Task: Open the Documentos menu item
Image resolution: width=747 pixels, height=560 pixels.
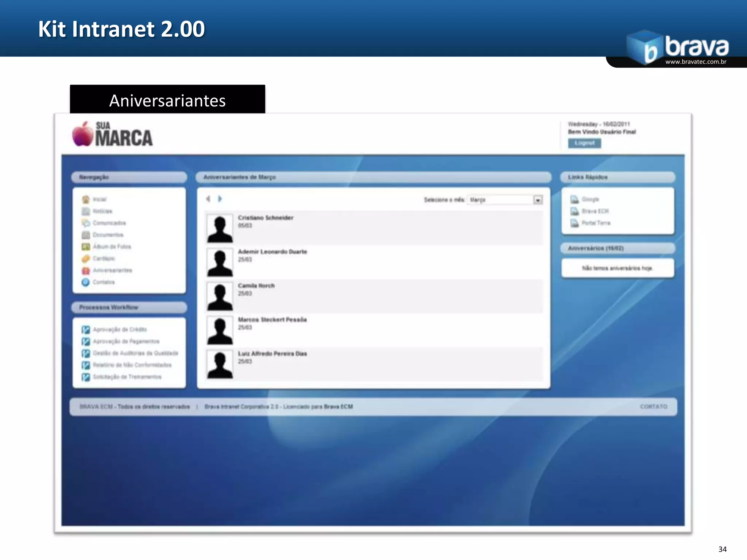Action: click(x=108, y=235)
